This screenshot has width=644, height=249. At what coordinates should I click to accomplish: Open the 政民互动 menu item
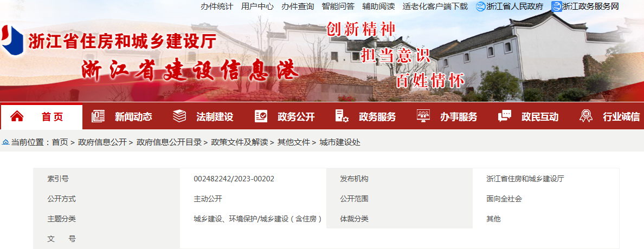540,117
